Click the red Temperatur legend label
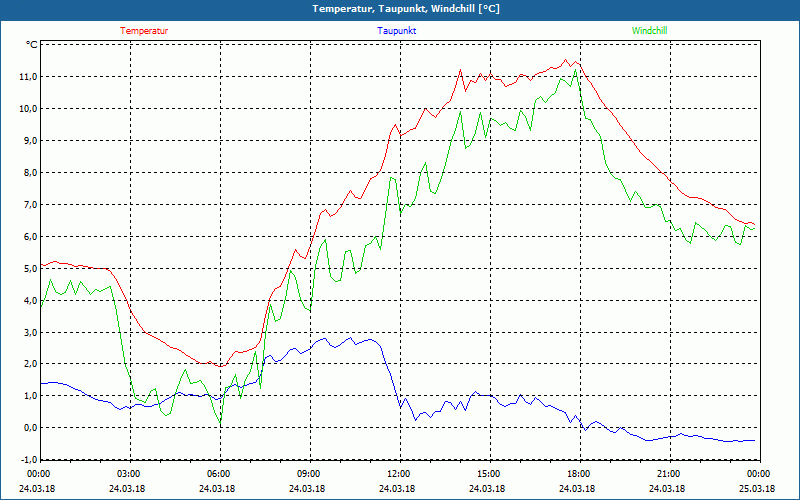This screenshot has width=800, height=500. pyautogui.click(x=144, y=31)
